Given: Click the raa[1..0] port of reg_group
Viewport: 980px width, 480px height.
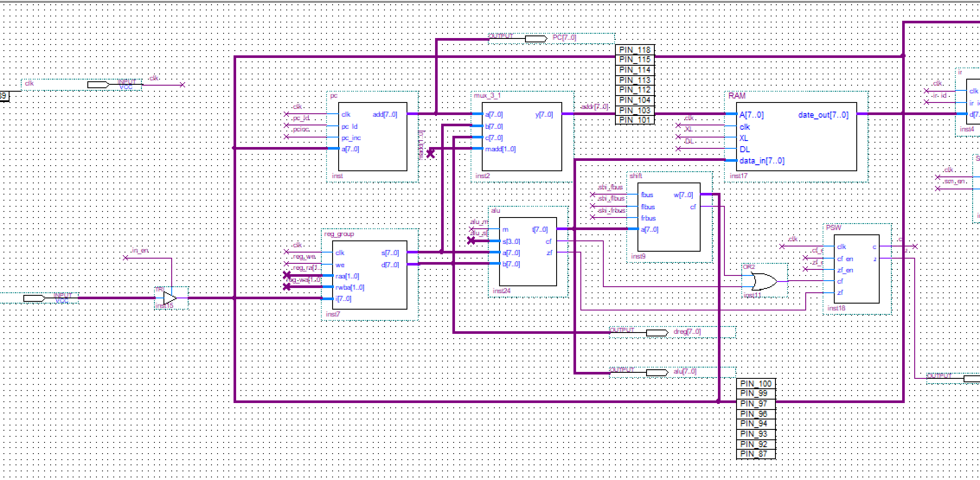Looking at the screenshot, I should point(347,276).
